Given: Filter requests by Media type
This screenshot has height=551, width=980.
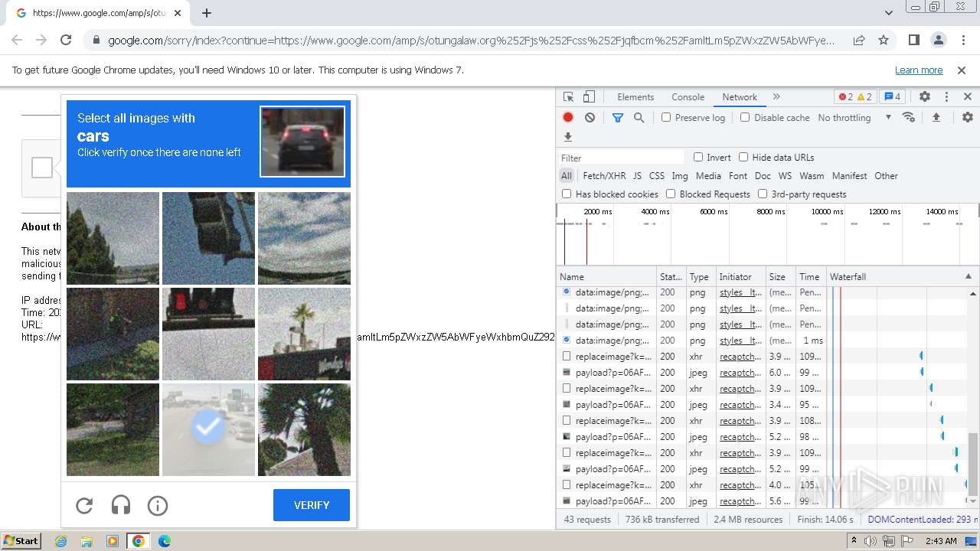Looking at the screenshot, I should (708, 176).
